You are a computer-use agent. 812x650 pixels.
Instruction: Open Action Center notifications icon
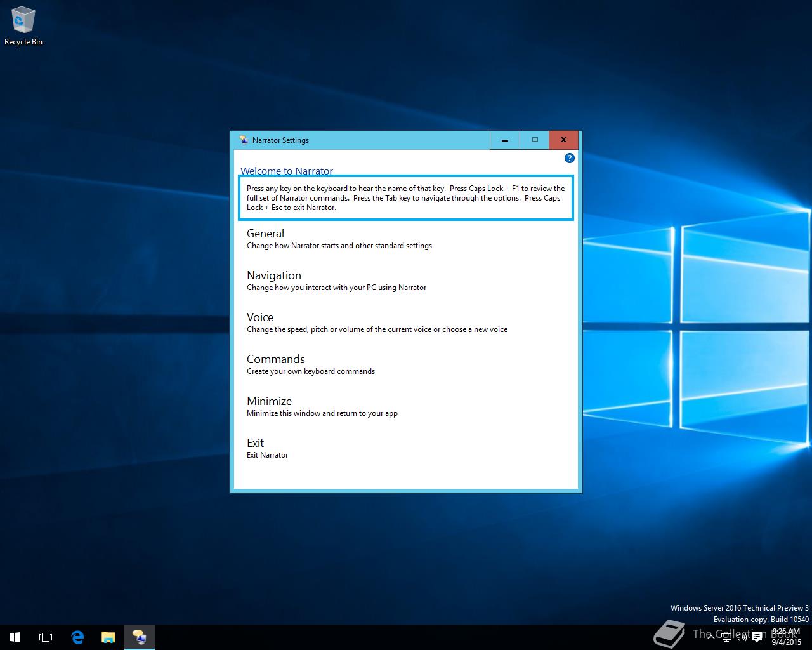(x=757, y=637)
